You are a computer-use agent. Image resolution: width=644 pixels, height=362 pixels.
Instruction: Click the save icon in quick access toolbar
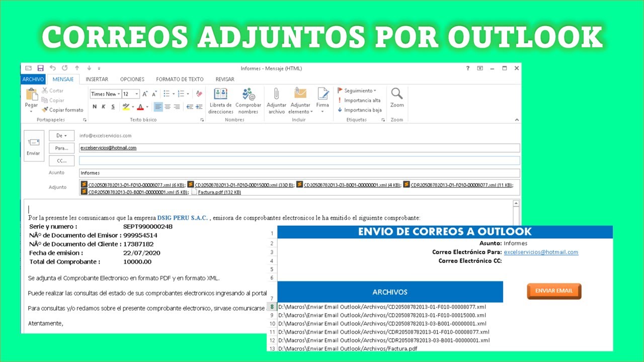[x=40, y=68]
